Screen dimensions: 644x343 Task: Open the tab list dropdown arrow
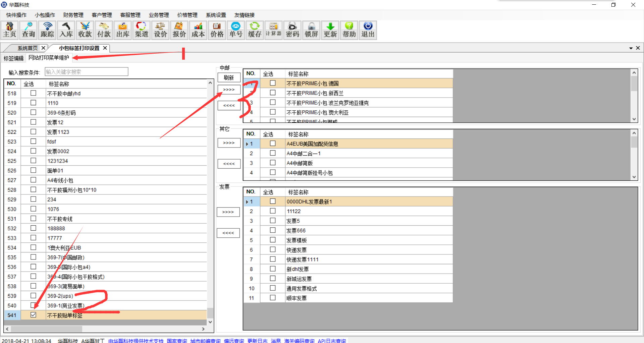click(x=631, y=48)
